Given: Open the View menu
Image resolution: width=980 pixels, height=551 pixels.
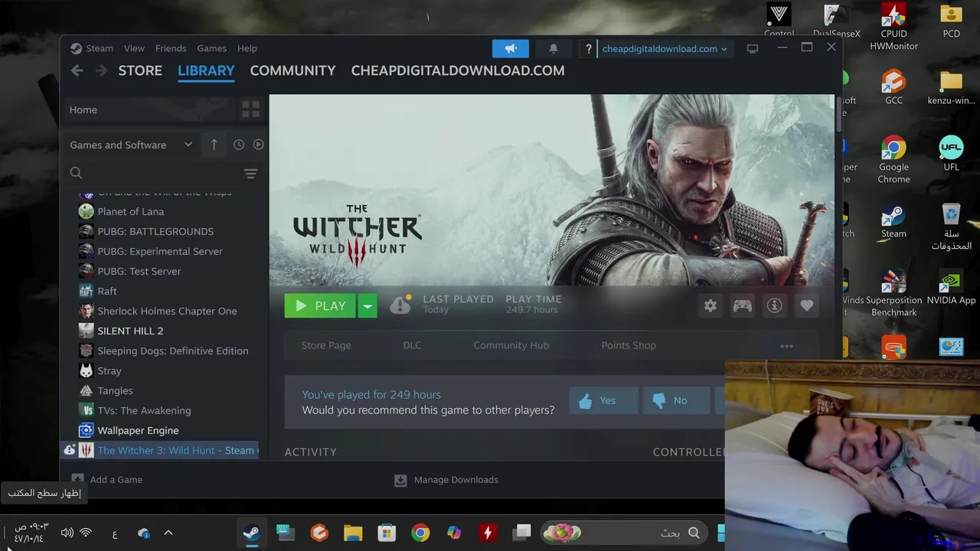Looking at the screenshot, I should point(134,48).
